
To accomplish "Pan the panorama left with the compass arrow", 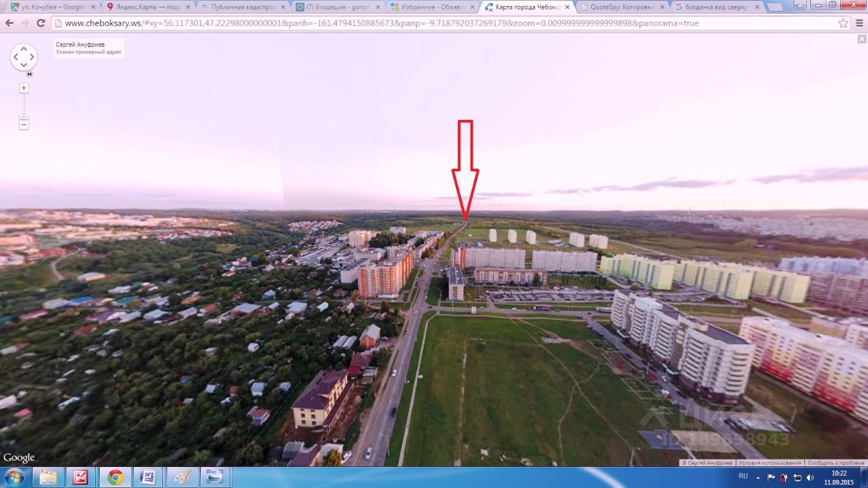I will (16, 57).
